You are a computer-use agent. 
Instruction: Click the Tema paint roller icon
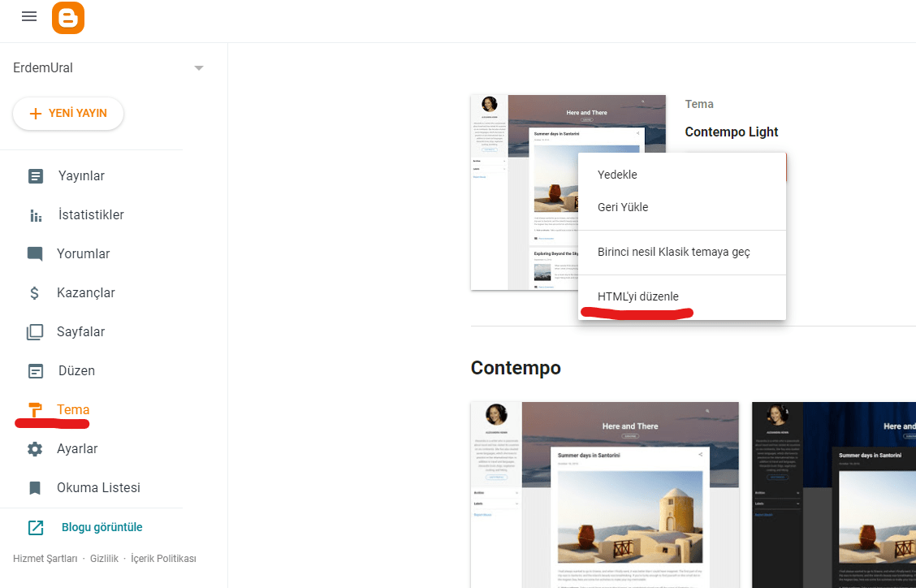[35, 409]
